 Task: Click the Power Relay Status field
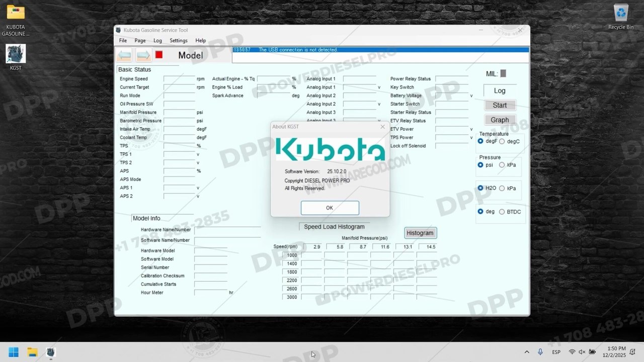[x=452, y=79]
